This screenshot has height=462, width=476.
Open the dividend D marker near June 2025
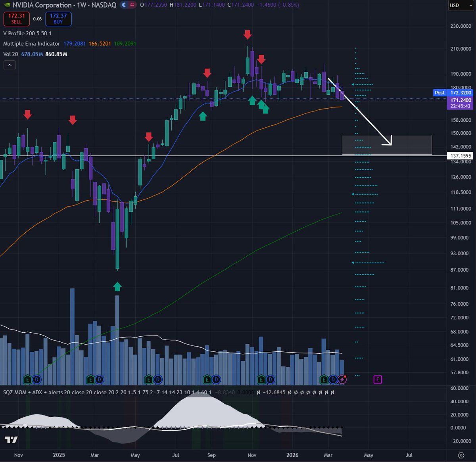157,380
